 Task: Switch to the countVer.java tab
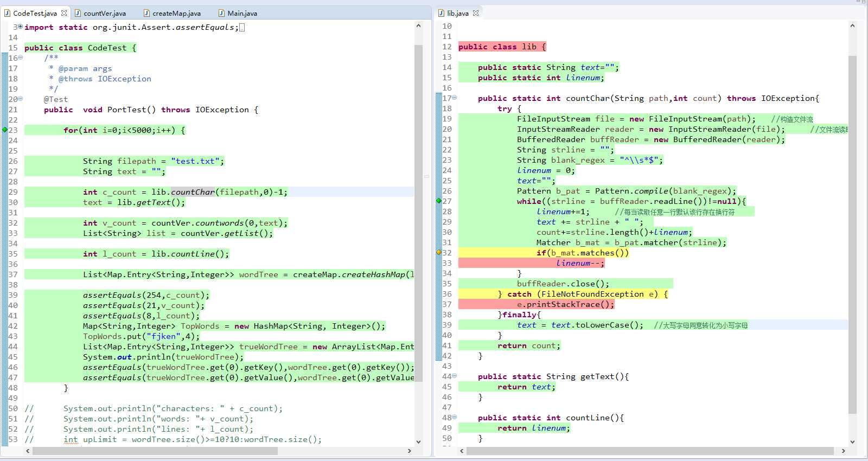click(104, 13)
